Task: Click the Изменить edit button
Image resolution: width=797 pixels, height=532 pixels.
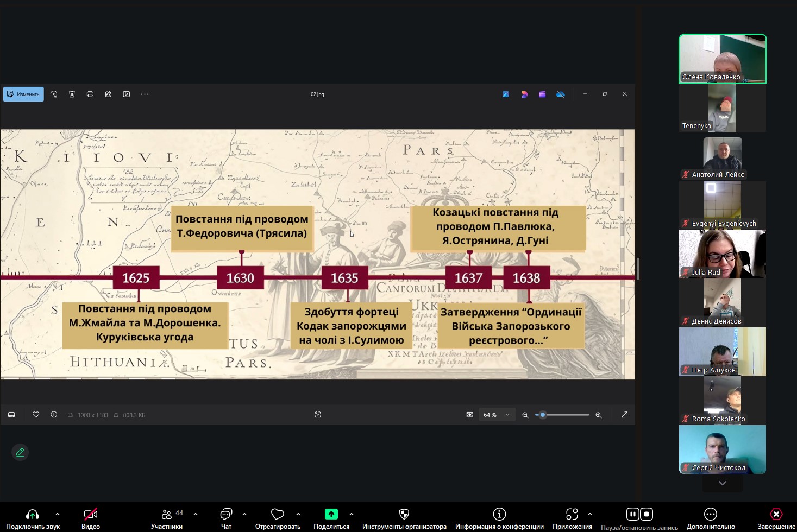Action: coord(23,94)
